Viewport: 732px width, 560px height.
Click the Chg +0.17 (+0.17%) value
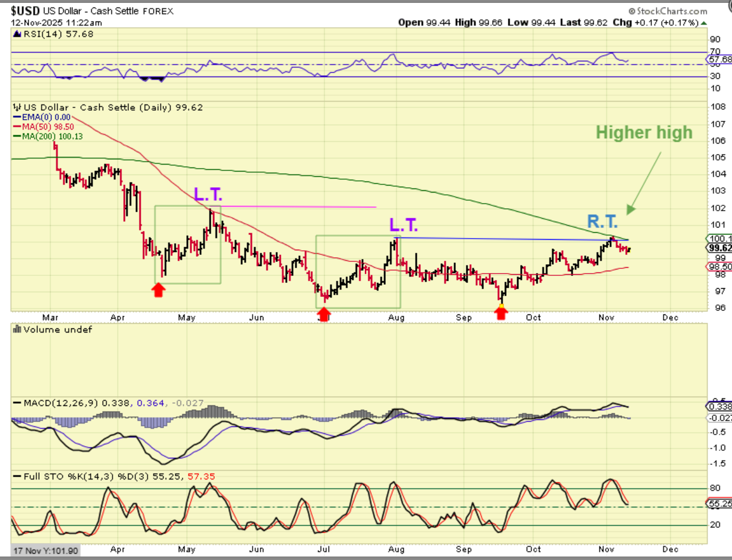pos(655,23)
